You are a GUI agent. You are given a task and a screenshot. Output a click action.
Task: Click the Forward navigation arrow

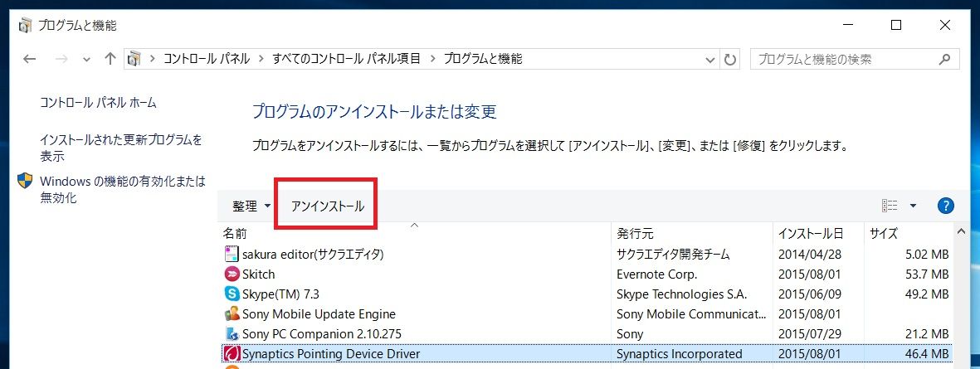pyautogui.click(x=61, y=60)
